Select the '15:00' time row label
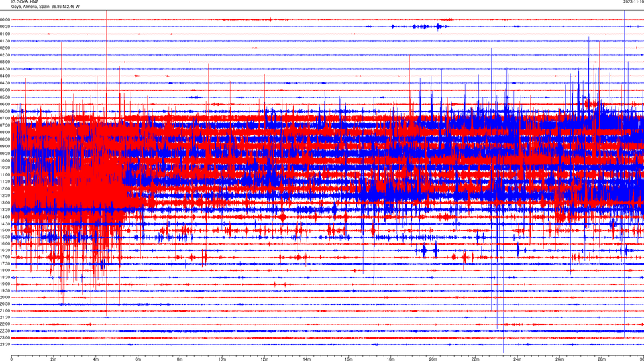Screen dimensions: 644x362 [x=5, y=230]
